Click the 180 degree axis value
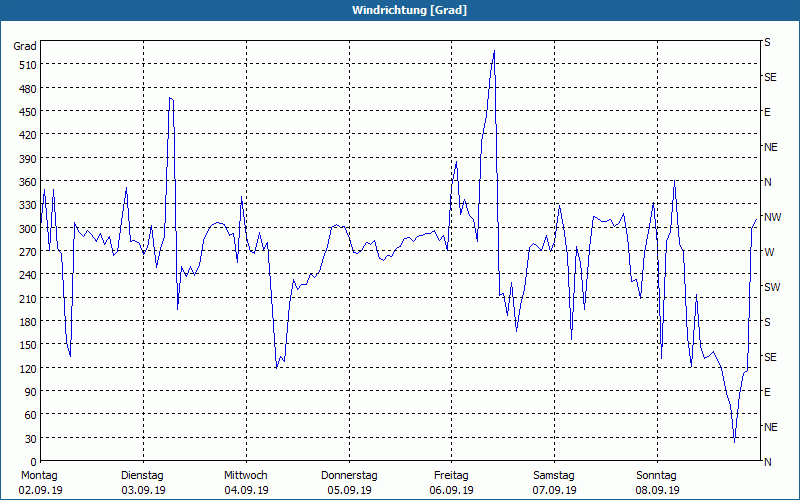 [28, 322]
